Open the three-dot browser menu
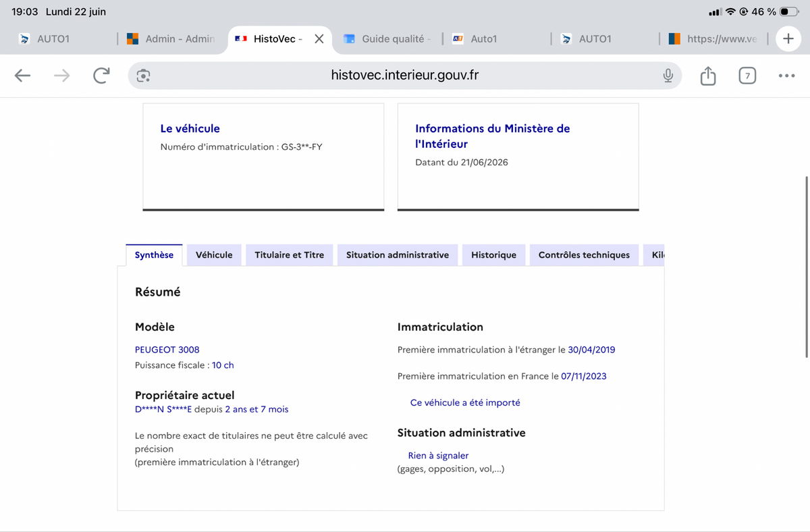810x532 pixels. [786, 76]
